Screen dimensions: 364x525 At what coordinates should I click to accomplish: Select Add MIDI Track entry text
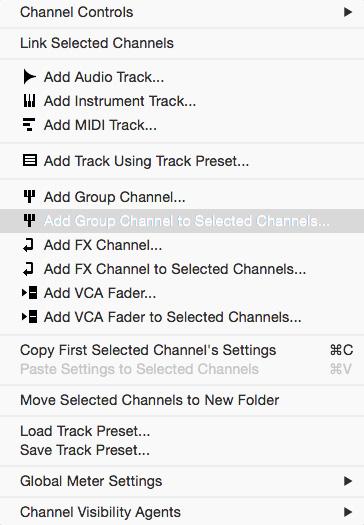click(x=100, y=125)
